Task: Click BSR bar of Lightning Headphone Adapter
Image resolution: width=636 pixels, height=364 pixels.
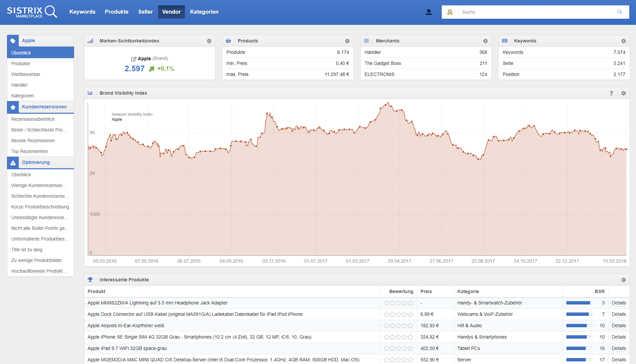Action: [x=579, y=303]
